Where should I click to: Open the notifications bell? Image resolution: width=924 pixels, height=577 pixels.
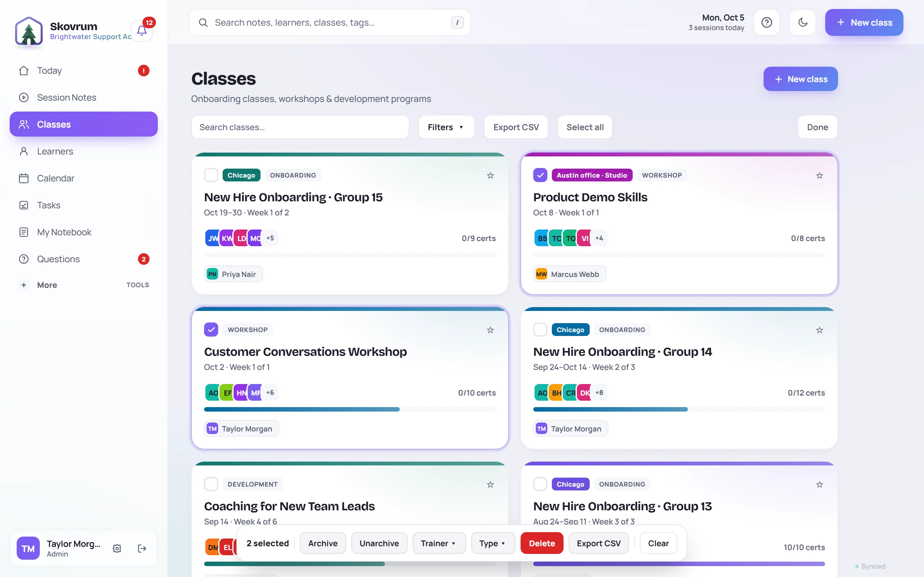142,30
